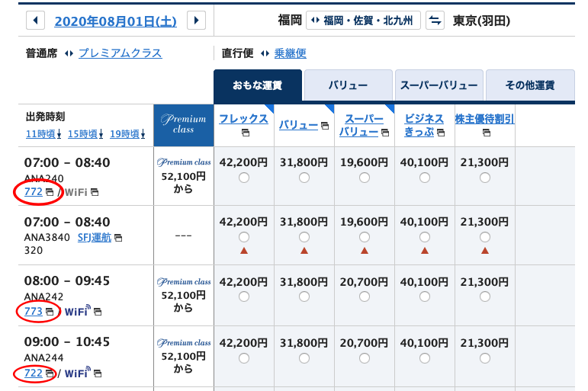
Task: Click the WiFi logo on flight ANA244
Action: coord(78,372)
